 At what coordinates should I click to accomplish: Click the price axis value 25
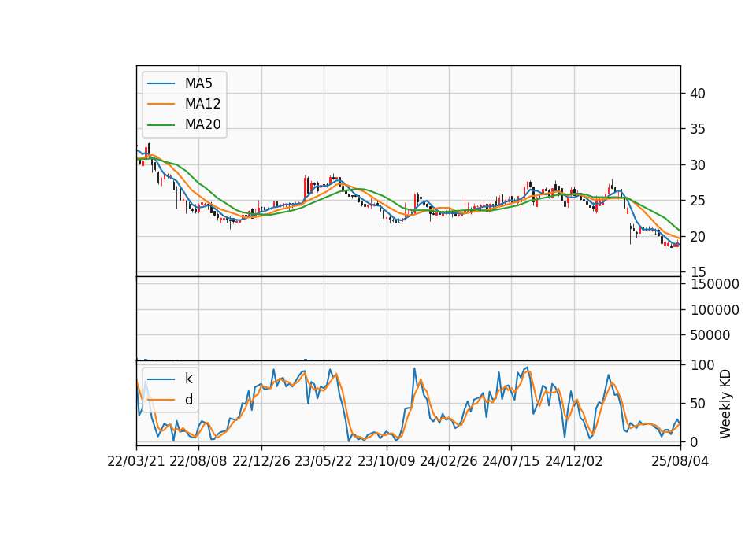coord(697,201)
